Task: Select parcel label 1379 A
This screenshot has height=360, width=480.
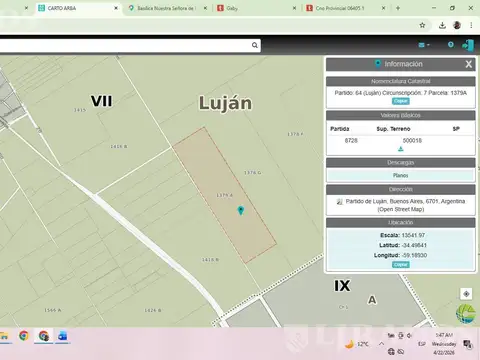Action: tap(224, 195)
